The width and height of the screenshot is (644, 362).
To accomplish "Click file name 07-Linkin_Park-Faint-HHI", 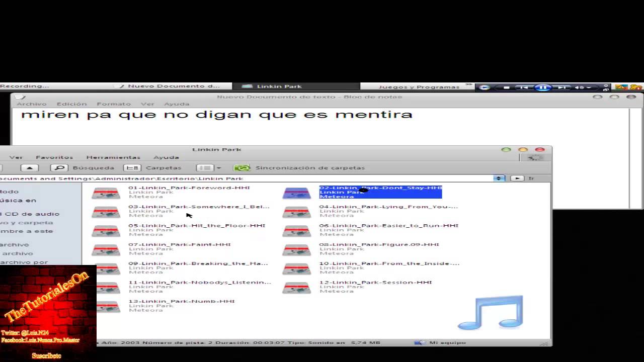I will [180, 244].
